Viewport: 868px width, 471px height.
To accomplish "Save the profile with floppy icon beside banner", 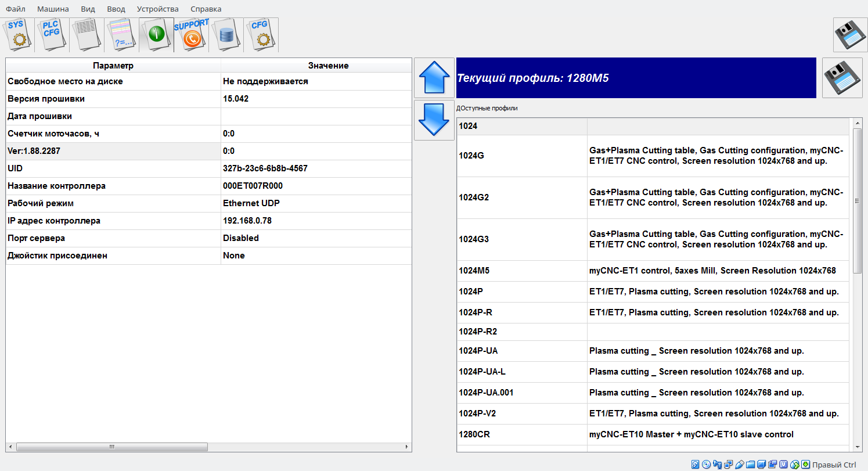I will (x=842, y=78).
